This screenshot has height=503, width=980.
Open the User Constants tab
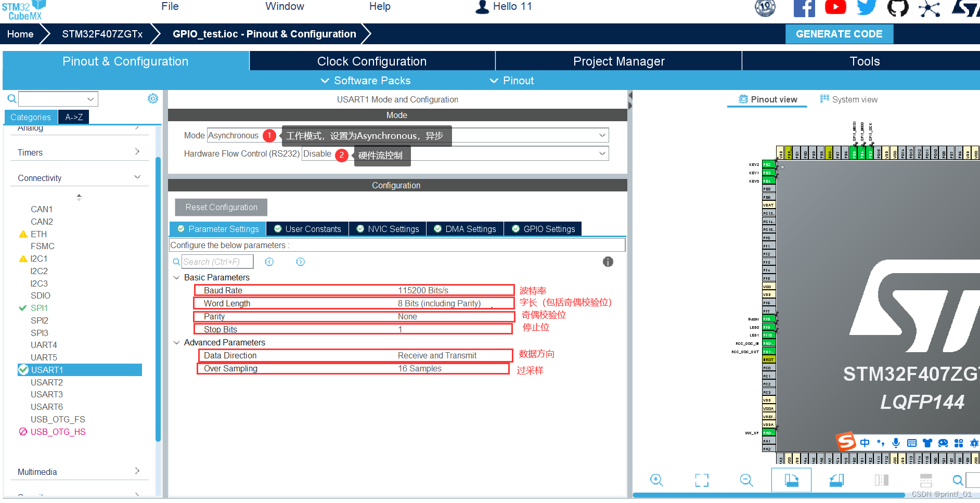pos(307,229)
